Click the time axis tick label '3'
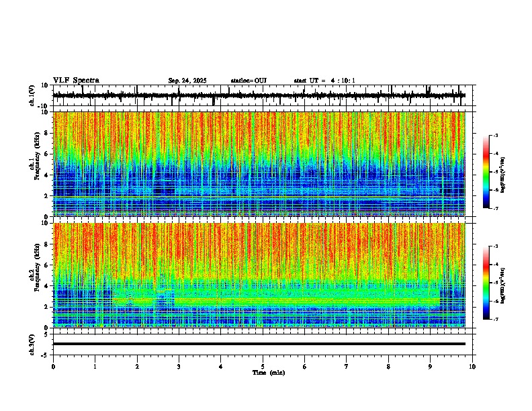Screen dimensions: 532x411 (179, 367)
